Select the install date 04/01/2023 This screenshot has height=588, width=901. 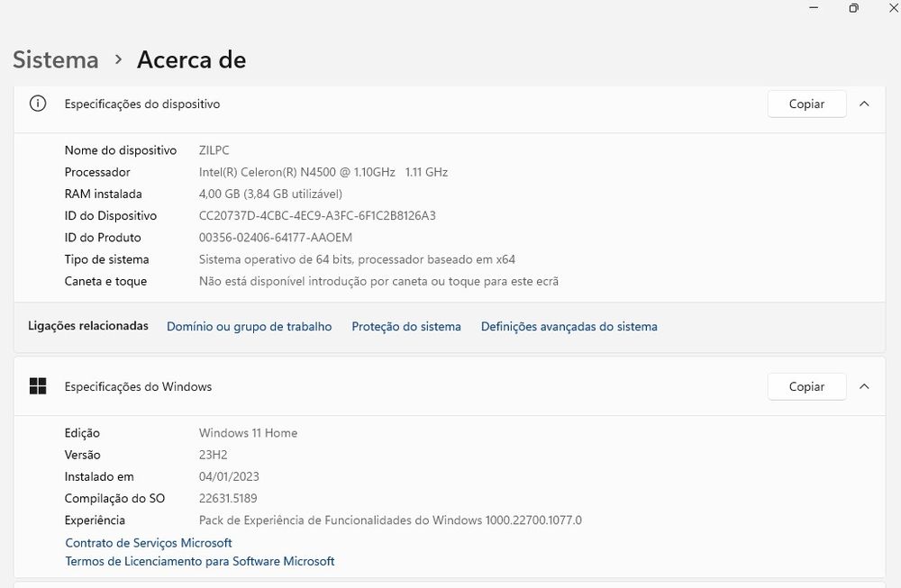point(229,476)
